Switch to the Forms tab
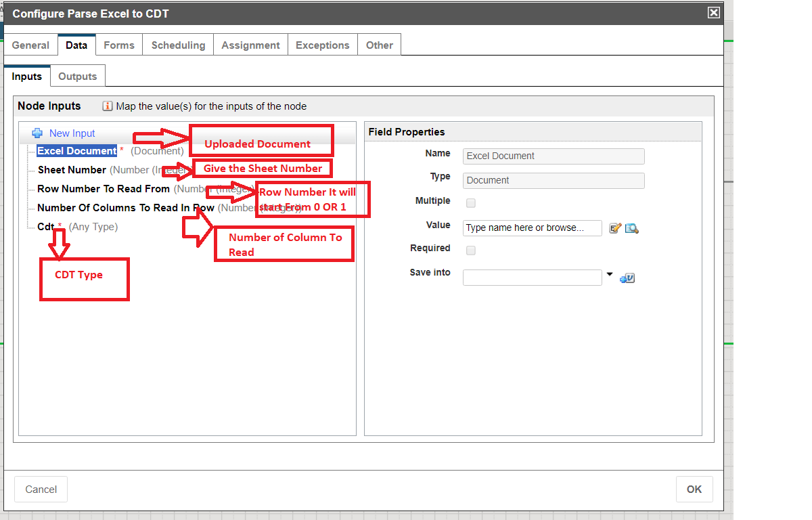Viewport: 812px width, 520px height. click(x=118, y=45)
